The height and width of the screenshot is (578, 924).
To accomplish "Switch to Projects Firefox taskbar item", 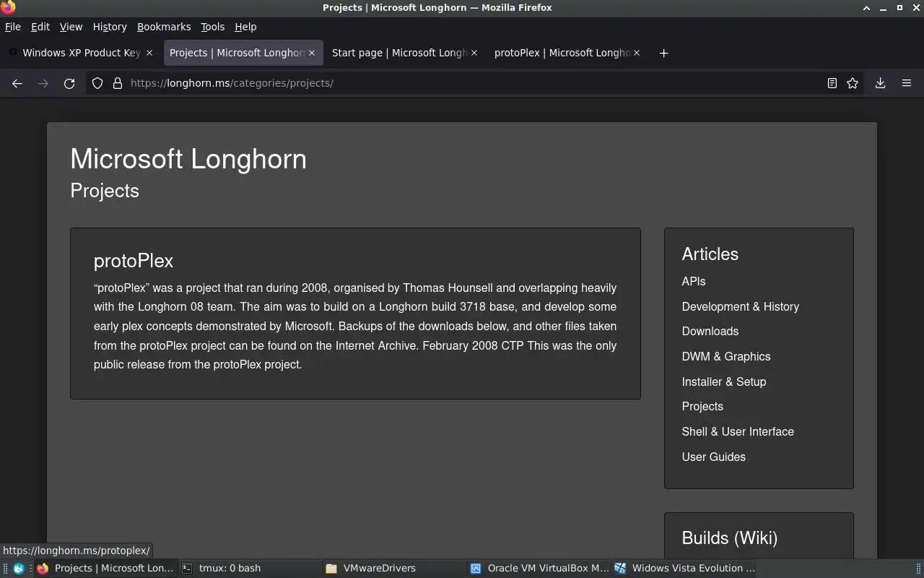I will 105,569.
